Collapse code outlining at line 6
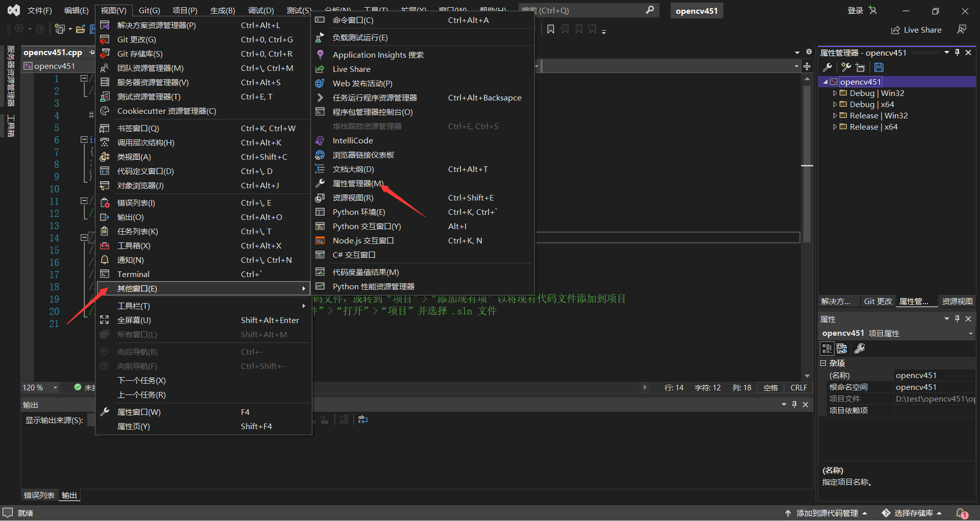The image size is (980, 521). [84, 140]
